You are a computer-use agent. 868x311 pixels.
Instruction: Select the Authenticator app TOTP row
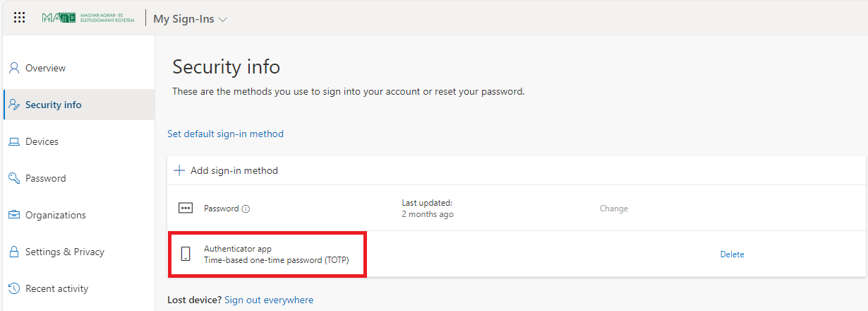click(276, 254)
